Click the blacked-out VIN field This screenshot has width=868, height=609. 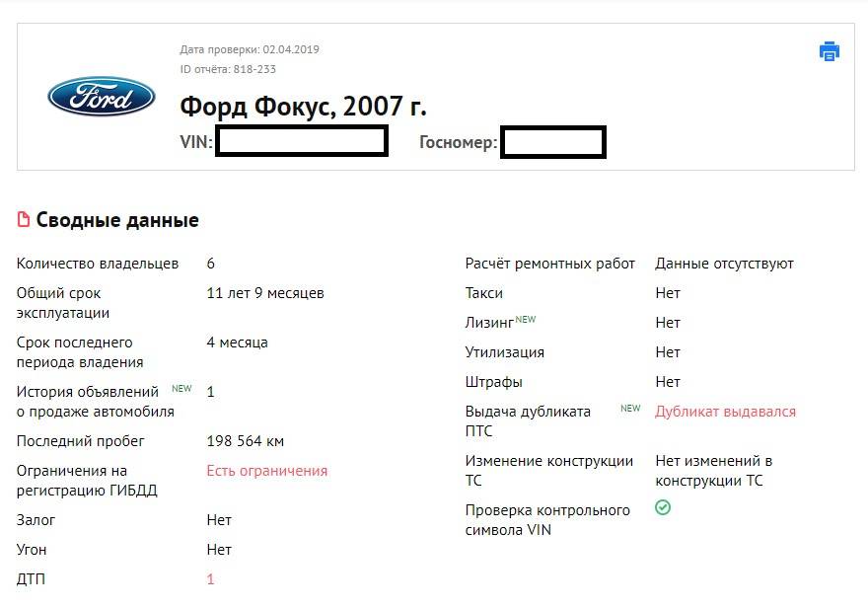(302, 141)
